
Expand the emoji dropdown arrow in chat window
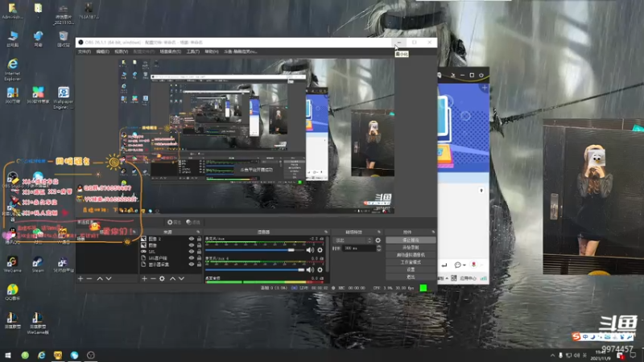[464, 265]
